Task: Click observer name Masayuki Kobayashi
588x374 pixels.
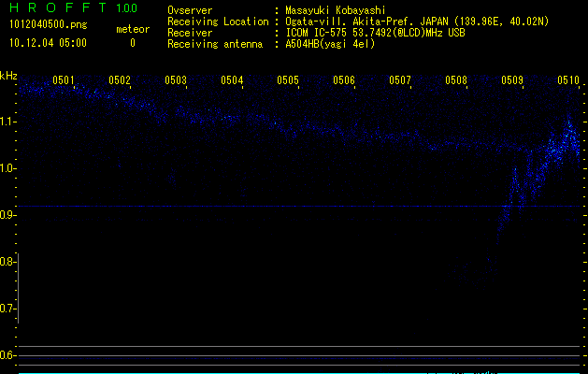Action: tap(336, 10)
